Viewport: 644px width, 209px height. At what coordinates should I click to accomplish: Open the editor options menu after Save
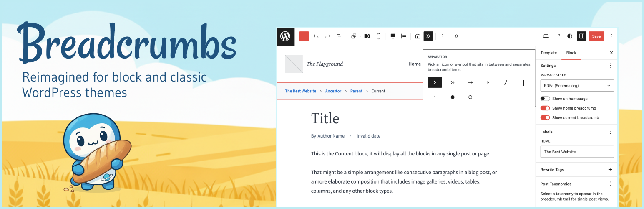pos(611,36)
